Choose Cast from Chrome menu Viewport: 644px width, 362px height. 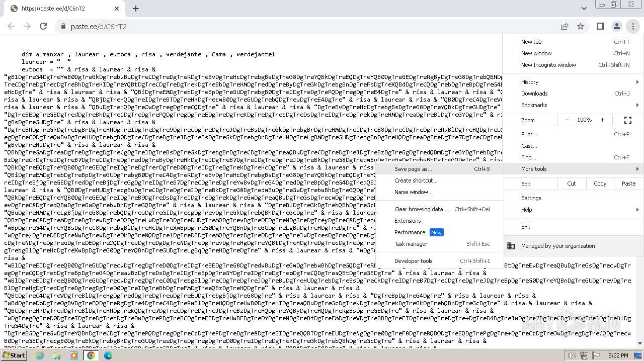573,146
